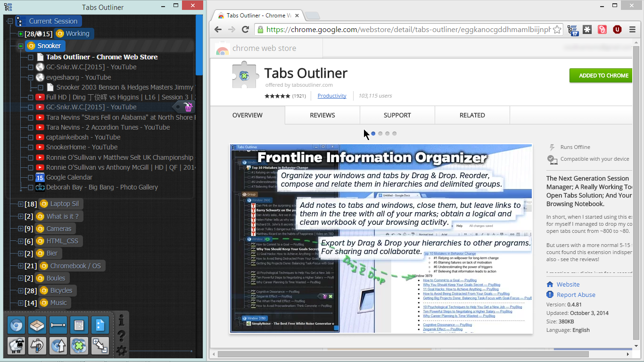Select the first carousel dot
The width and height of the screenshot is (644, 362).
373,133
